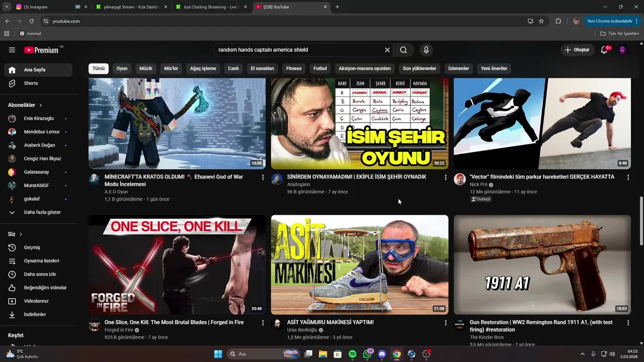Select the Oyun filter chip

[122, 68]
